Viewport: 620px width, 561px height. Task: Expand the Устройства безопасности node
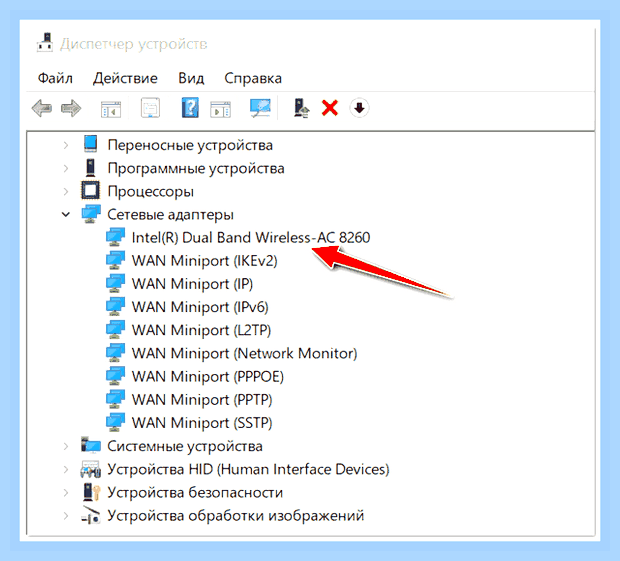click(66, 493)
